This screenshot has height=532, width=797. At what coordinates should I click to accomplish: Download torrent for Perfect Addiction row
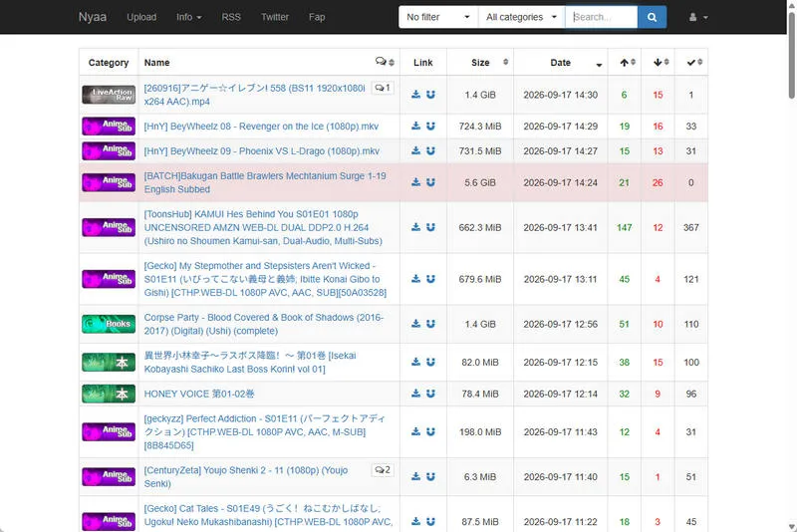point(415,432)
